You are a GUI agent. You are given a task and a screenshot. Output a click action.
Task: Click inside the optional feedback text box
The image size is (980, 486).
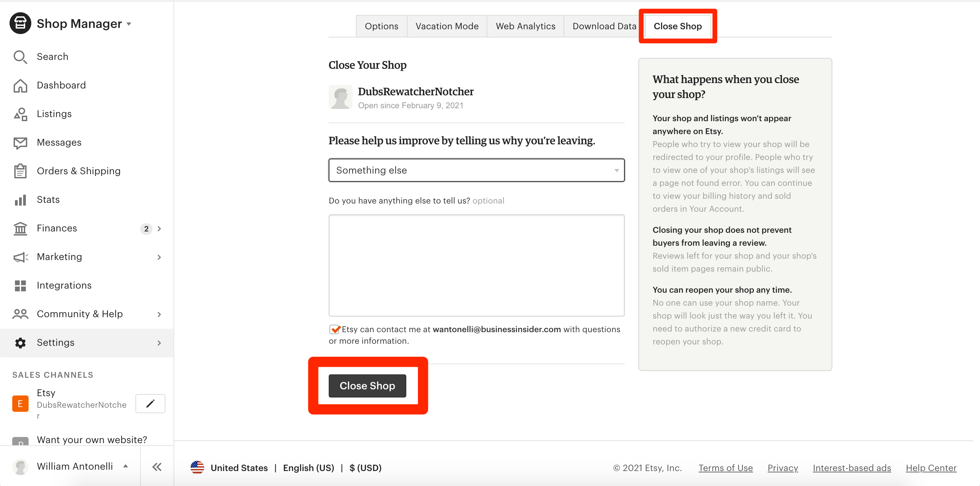tap(476, 265)
